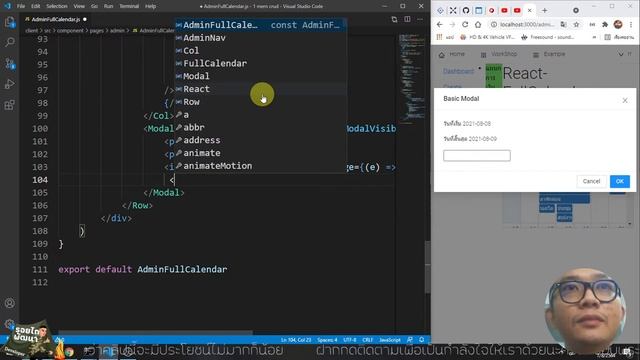Change line endings via CRLF
This screenshot has width=640, height=360.
[368, 340]
